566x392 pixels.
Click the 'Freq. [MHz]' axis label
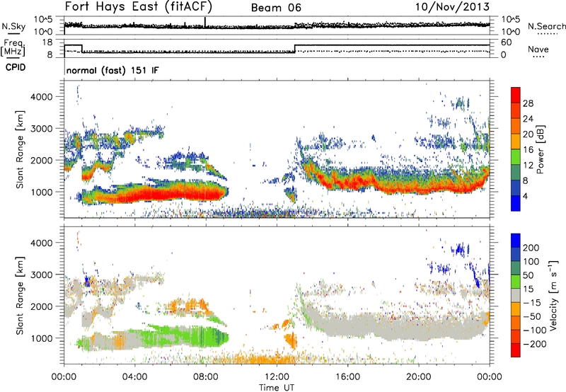(13, 47)
